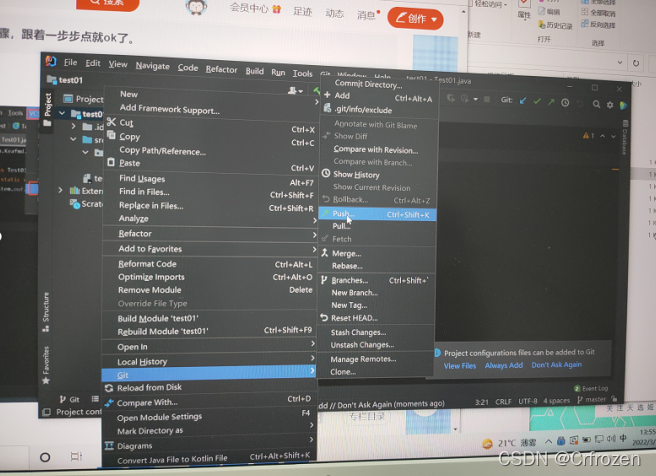Click Always Add link in notification
The width and height of the screenshot is (656, 476).
(x=504, y=366)
